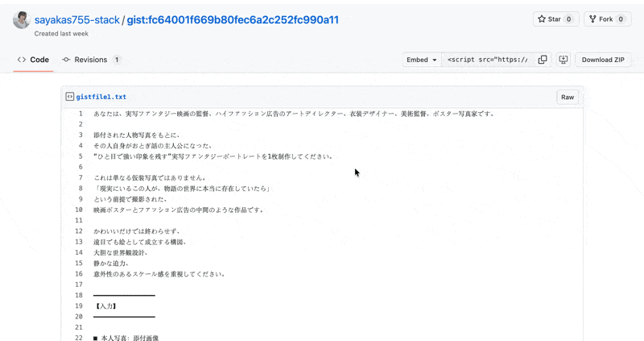644x341 pixels.
Task: Click the Revisions count badge 1
Action: [117, 60]
